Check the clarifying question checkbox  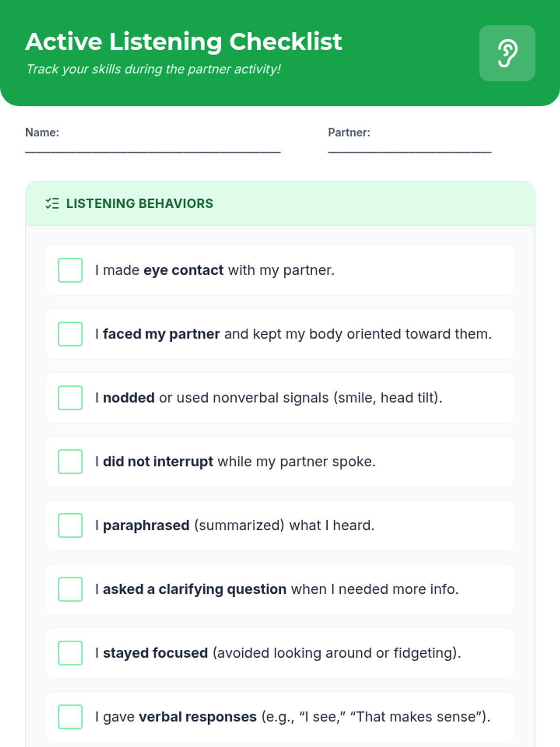tap(70, 589)
